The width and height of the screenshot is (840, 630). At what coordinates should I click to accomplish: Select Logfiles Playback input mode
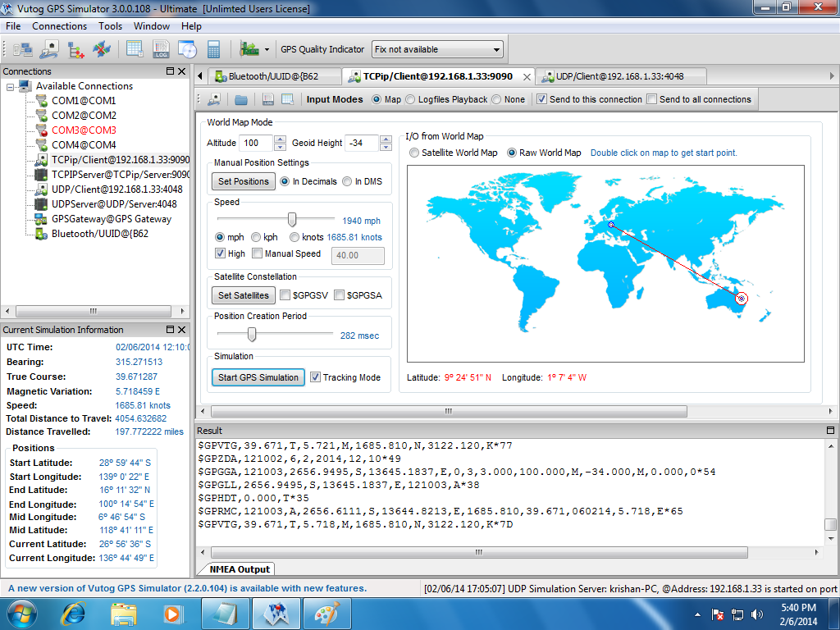click(x=410, y=99)
